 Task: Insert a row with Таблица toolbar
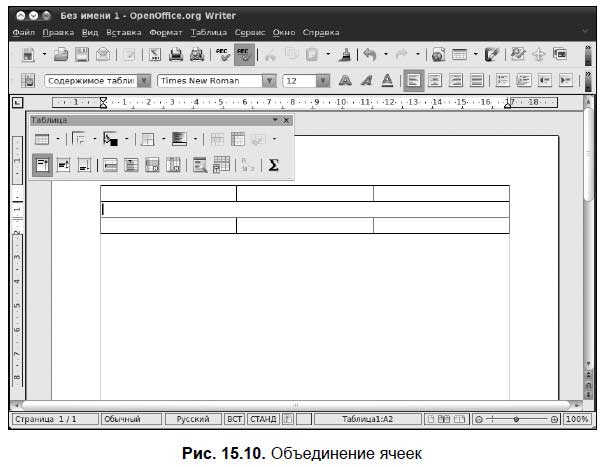pyautogui.click(x=110, y=165)
